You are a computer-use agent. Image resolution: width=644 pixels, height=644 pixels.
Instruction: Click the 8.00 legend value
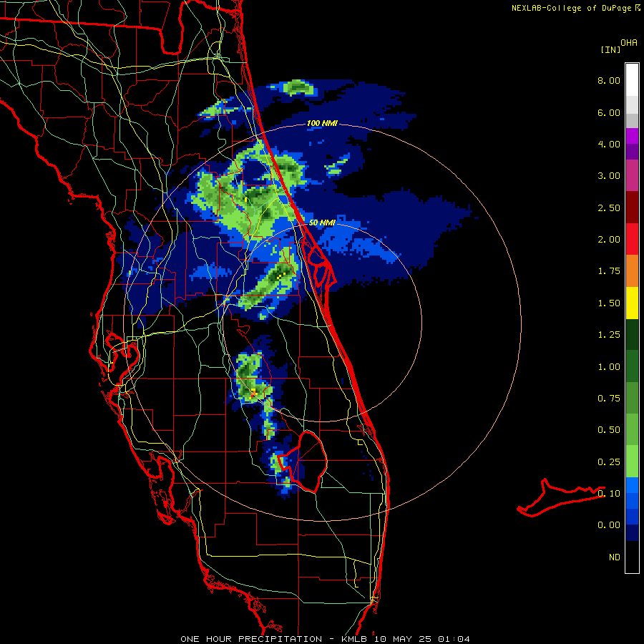pos(609,80)
